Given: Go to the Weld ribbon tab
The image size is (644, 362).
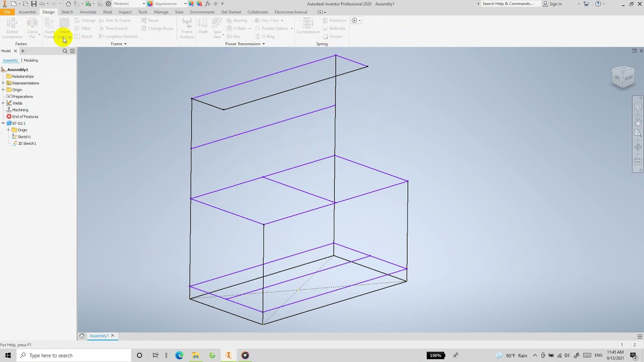Looking at the screenshot, I should click(107, 12).
